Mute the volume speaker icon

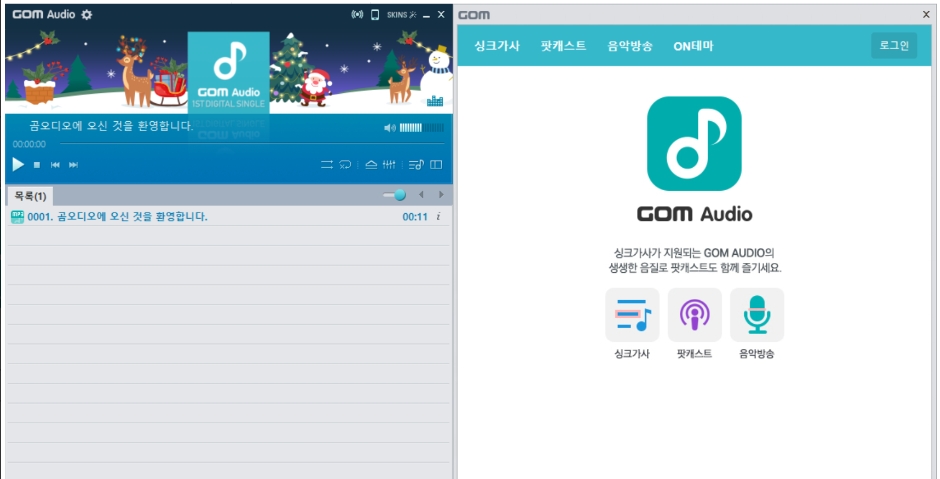[390, 128]
